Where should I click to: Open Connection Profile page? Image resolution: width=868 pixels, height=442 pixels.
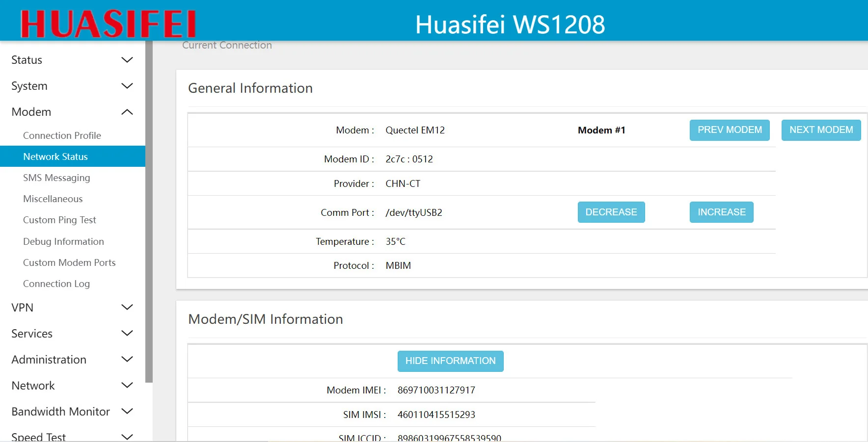[x=62, y=135]
